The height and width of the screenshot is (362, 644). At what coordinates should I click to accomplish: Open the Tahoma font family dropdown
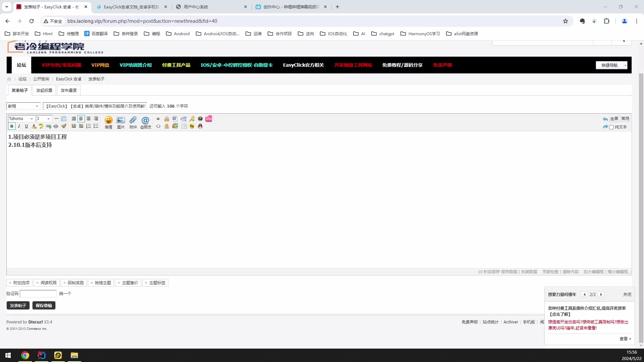(x=21, y=118)
